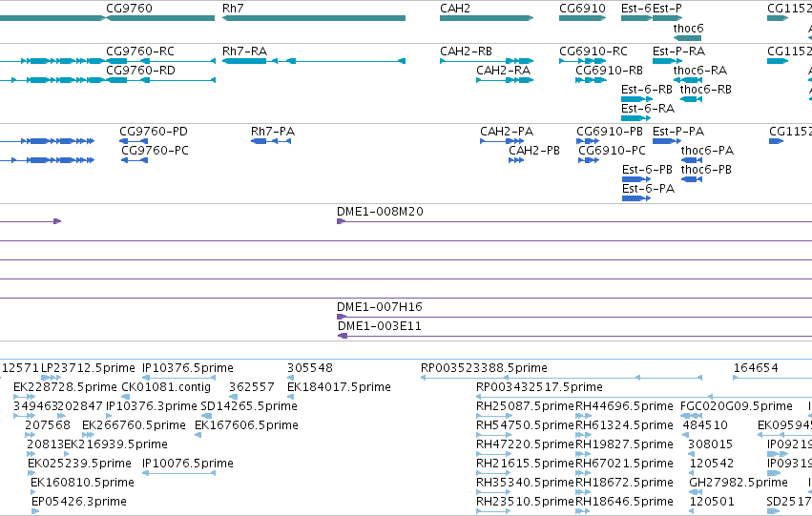Open BAC clone DME1-003E11 label
The height and width of the screenshot is (516, 812).
tap(379, 326)
